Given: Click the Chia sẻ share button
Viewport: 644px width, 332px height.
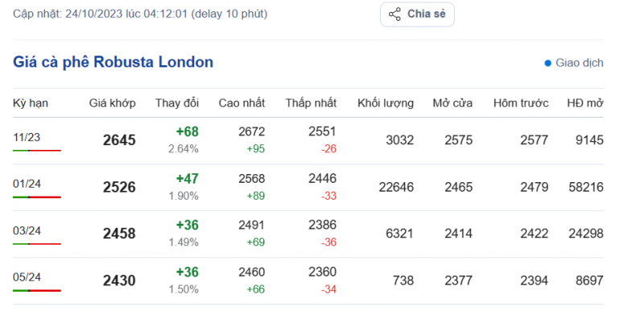Looking at the screenshot, I should tap(418, 15).
